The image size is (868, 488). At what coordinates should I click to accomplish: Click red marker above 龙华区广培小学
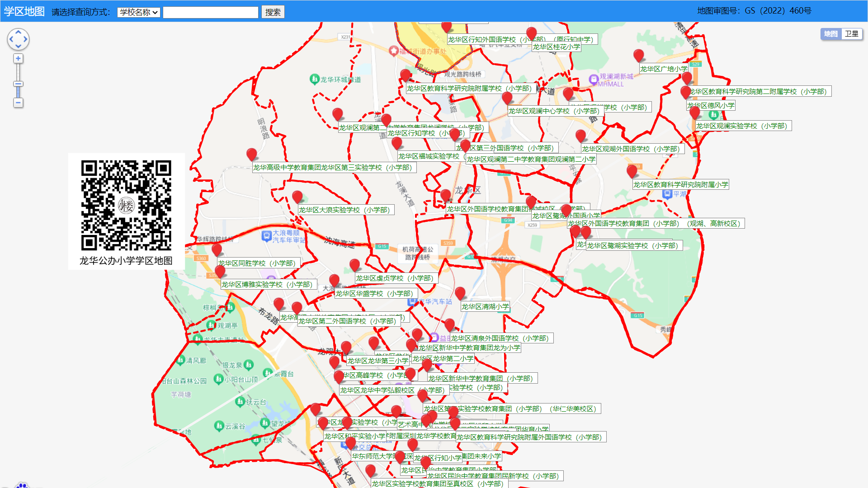click(638, 56)
